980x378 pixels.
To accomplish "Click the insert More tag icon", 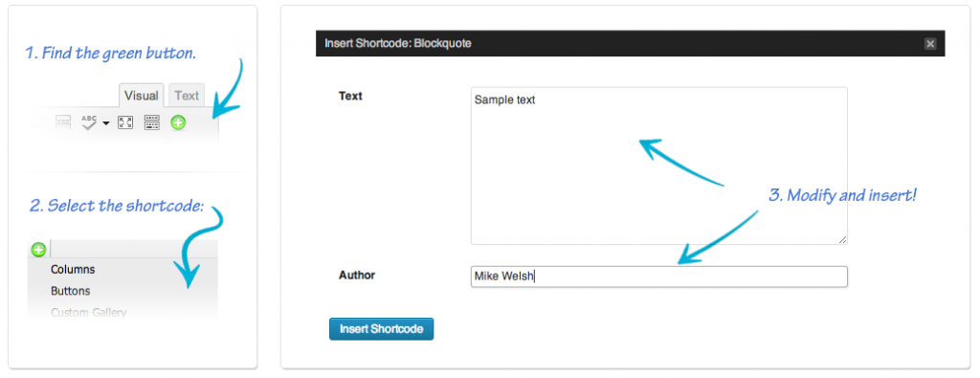I will pos(63,122).
